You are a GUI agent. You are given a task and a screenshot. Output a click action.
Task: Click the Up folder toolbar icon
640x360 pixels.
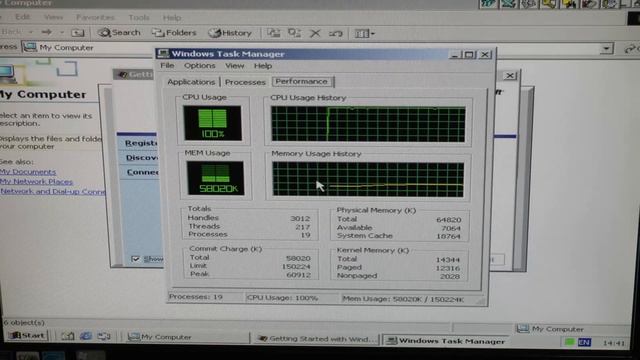click(78, 32)
